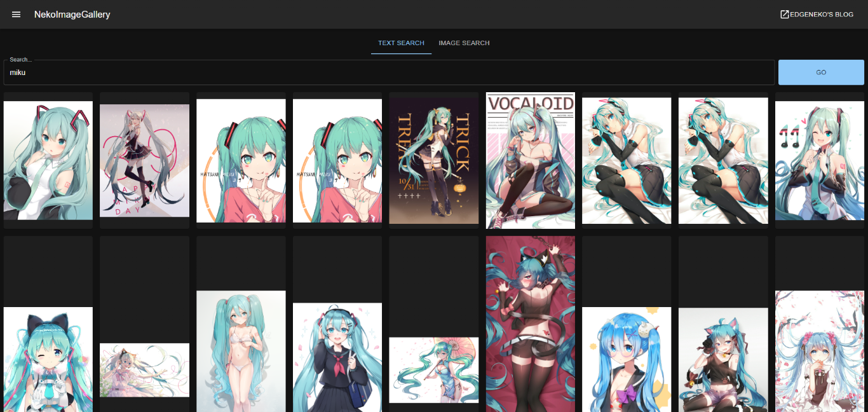Open the winking girl with black cat-ear bow thumbnail

pos(48,360)
